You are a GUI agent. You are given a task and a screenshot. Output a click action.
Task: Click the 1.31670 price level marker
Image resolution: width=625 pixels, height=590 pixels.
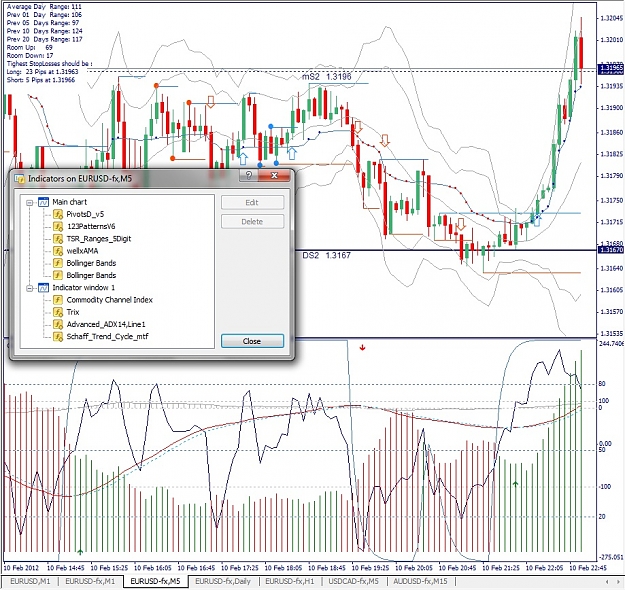point(611,250)
